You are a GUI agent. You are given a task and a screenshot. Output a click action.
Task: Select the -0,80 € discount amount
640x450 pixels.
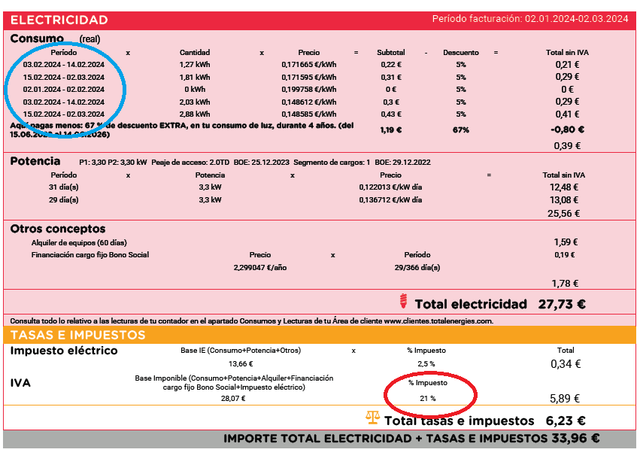(567, 130)
